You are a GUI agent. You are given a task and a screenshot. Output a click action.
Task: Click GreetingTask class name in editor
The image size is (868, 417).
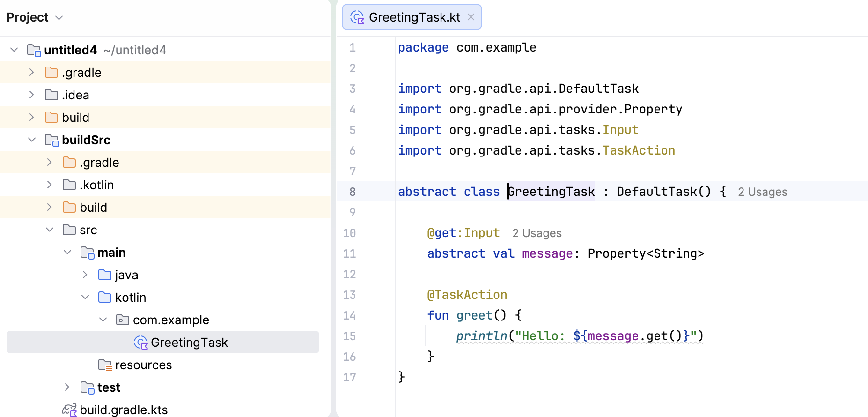coord(552,192)
